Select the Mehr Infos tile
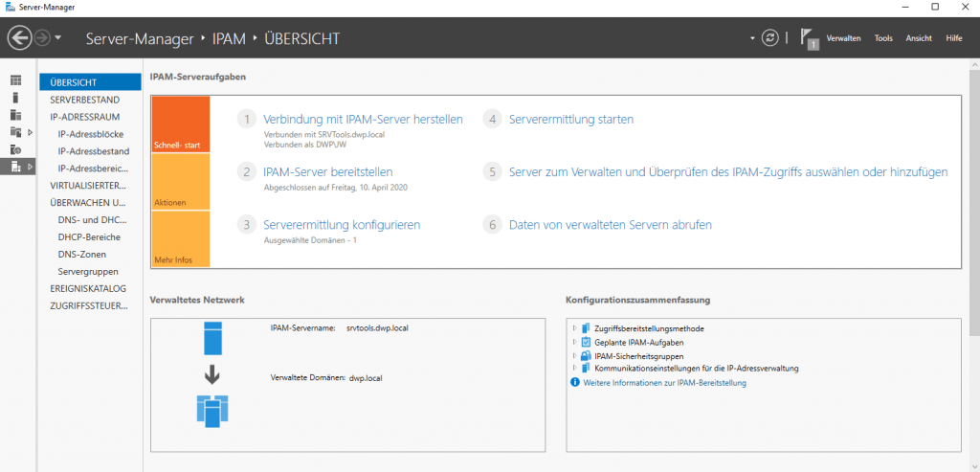 (x=181, y=238)
